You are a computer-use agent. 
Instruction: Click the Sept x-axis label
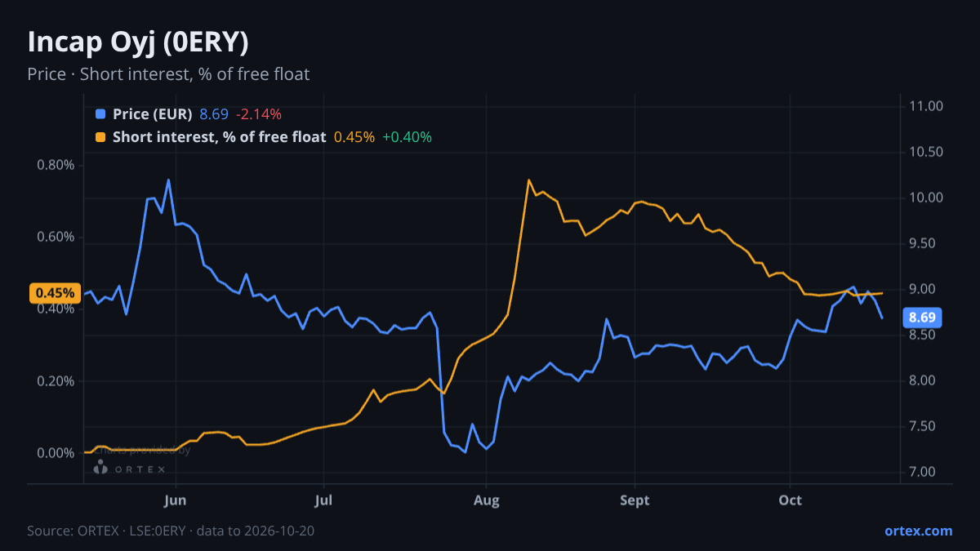click(x=635, y=500)
